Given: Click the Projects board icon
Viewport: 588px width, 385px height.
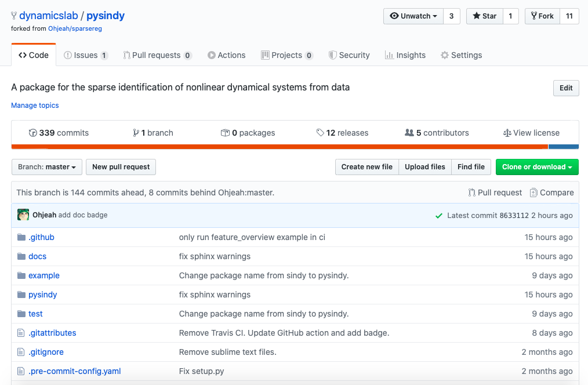Looking at the screenshot, I should pos(265,55).
